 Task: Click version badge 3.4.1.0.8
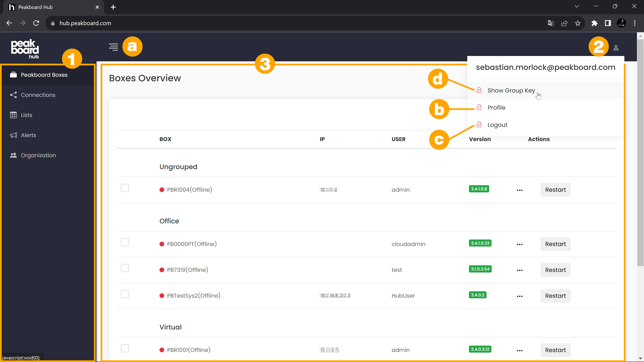479,189
